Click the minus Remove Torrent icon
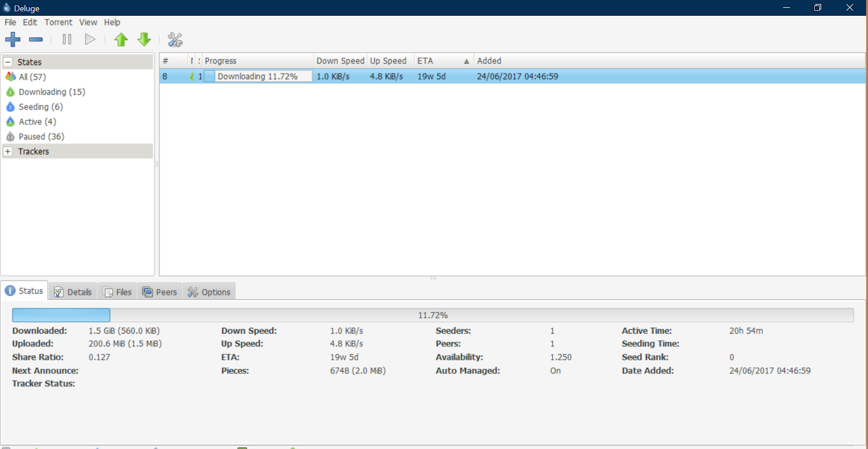Screen dimensions: 868x449 point(36,40)
